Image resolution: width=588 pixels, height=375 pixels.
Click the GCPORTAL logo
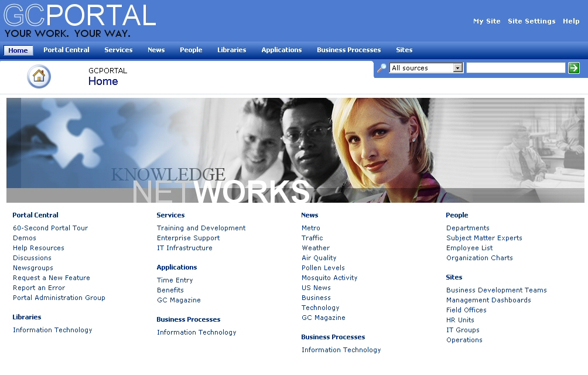click(80, 20)
